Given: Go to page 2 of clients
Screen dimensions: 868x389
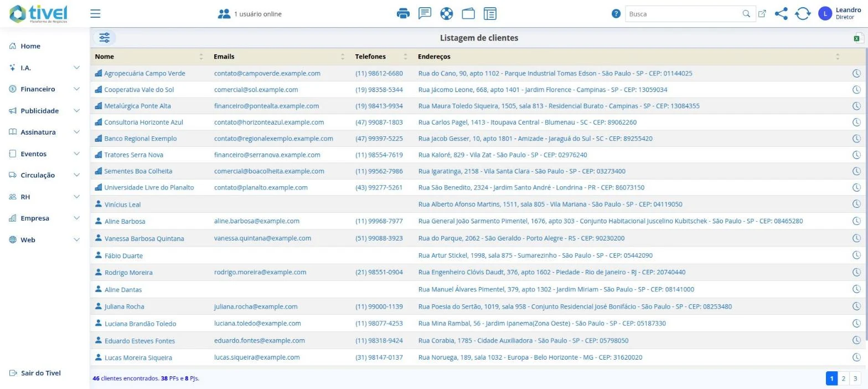Looking at the screenshot, I should coord(843,378).
